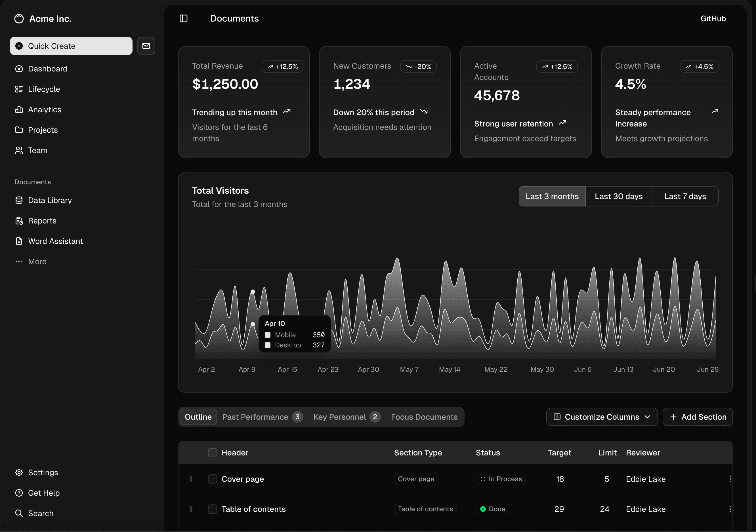
Task: Click the Reports icon in sidebar
Action: coord(19,220)
